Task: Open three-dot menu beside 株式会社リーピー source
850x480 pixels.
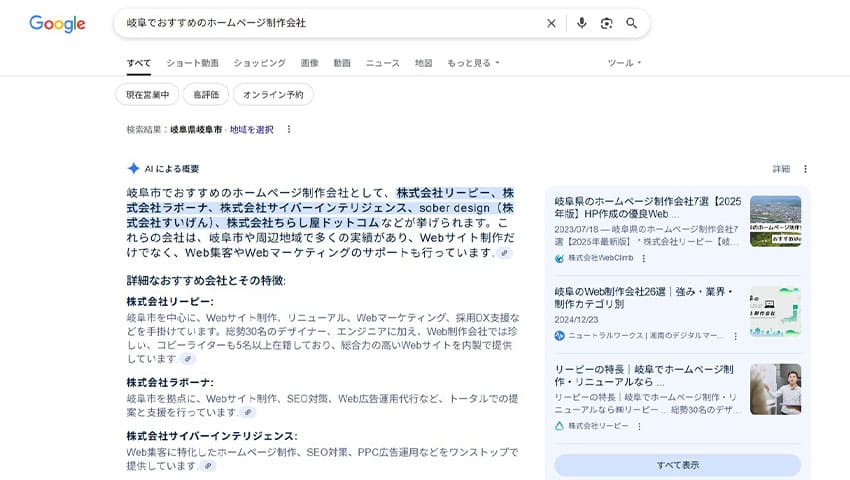Action: click(639, 426)
